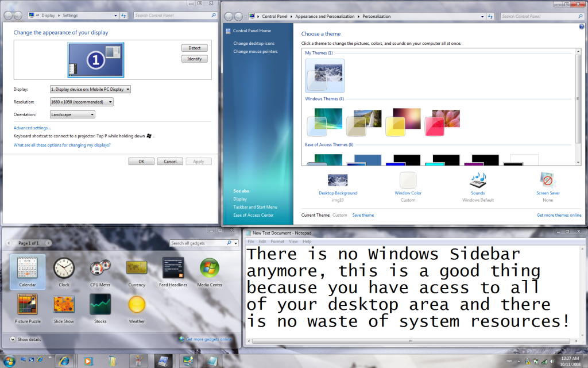Click the Identify button

click(x=194, y=59)
